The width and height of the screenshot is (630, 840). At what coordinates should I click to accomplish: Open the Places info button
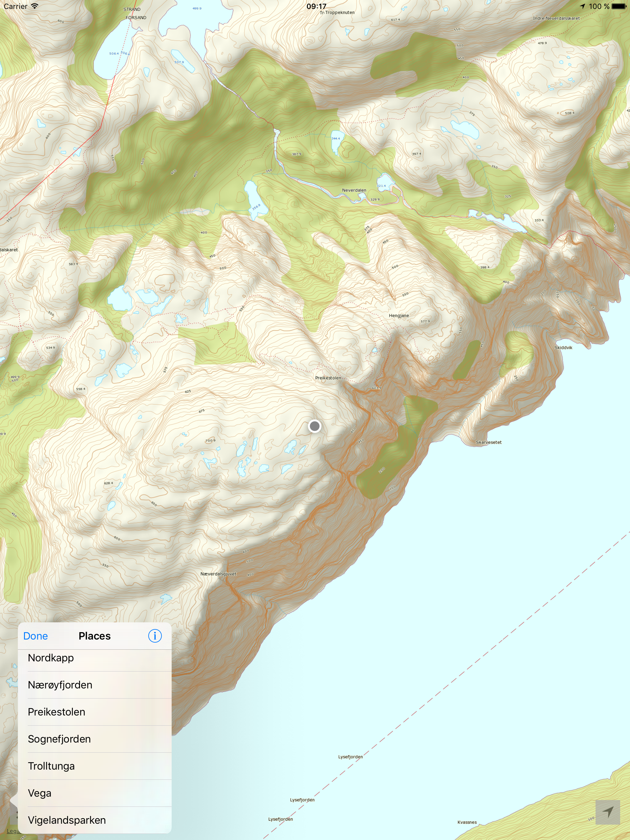click(155, 636)
